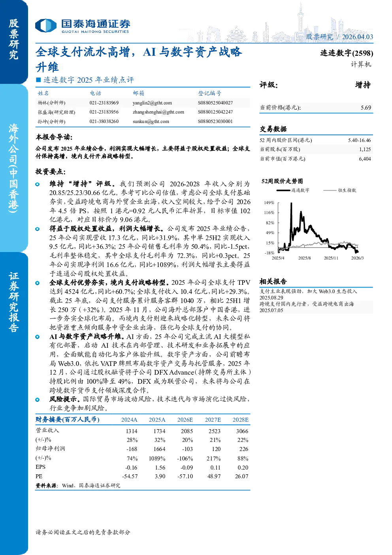
Task: Click phone number 021-23183969
Action: tap(104, 103)
